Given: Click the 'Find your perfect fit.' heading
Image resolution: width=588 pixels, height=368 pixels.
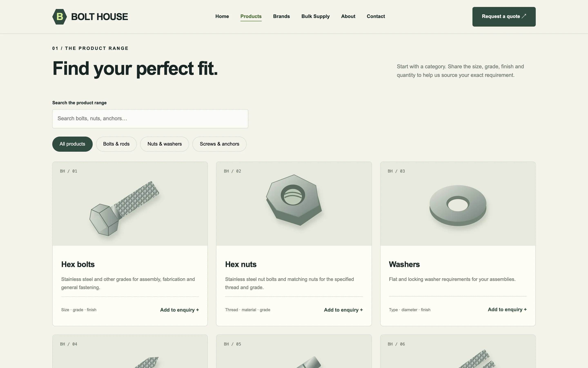Looking at the screenshot, I should [135, 69].
